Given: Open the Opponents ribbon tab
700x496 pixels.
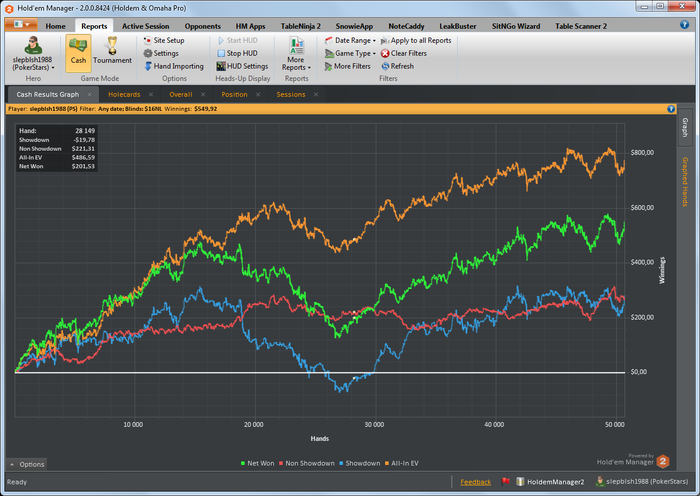Looking at the screenshot, I should coord(203,26).
